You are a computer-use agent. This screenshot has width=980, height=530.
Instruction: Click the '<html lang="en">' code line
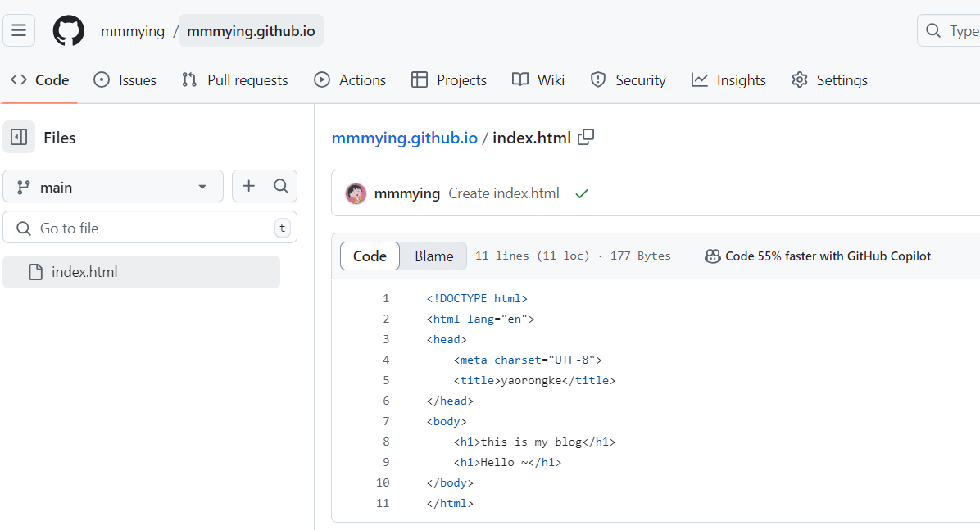tap(481, 319)
